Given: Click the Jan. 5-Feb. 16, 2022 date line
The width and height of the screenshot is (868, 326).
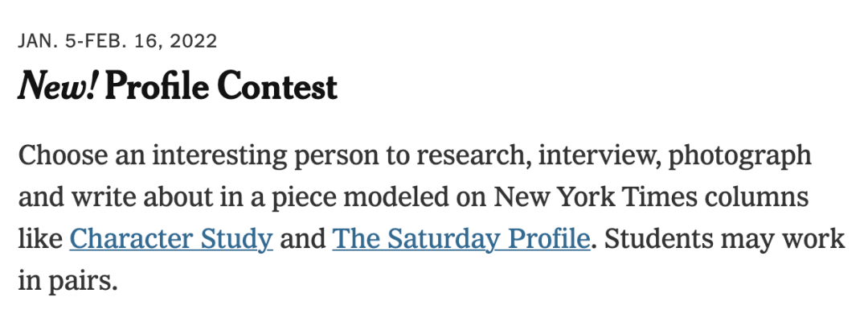Looking at the screenshot, I should (117, 41).
